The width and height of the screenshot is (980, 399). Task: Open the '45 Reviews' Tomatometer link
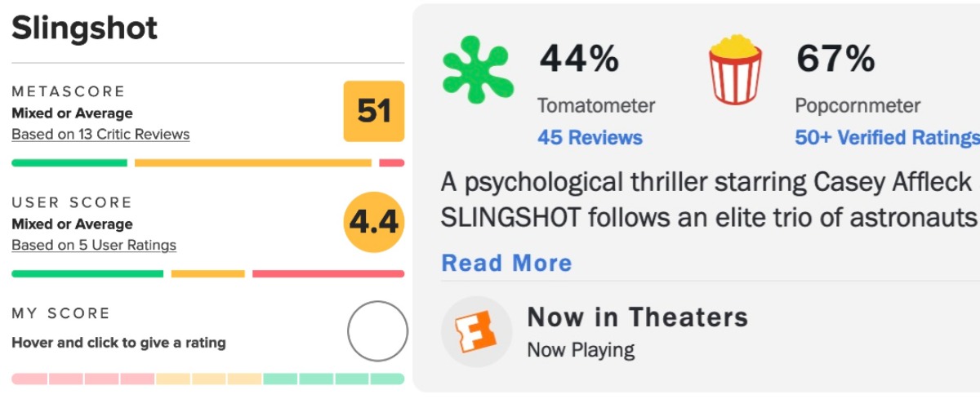coord(590,138)
